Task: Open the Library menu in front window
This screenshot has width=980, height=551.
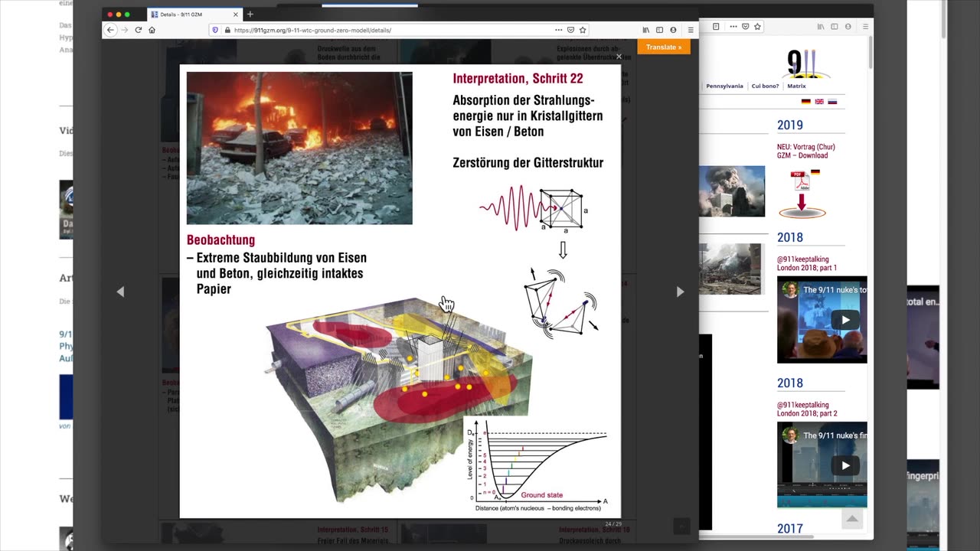Action: click(646, 30)
